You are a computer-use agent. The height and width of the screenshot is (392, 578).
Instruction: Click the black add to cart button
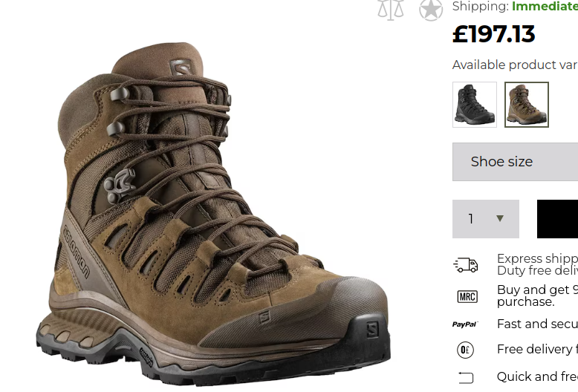tap(557, 219)
